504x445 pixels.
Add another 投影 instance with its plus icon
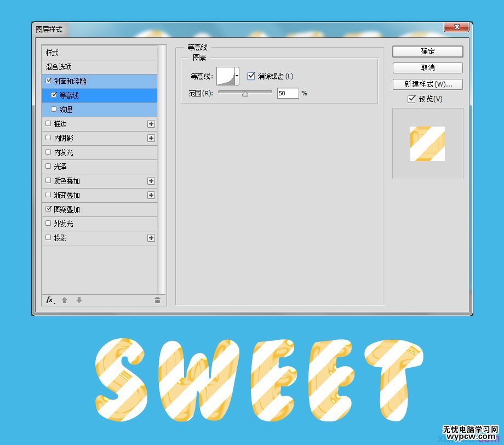coord(151,237)
